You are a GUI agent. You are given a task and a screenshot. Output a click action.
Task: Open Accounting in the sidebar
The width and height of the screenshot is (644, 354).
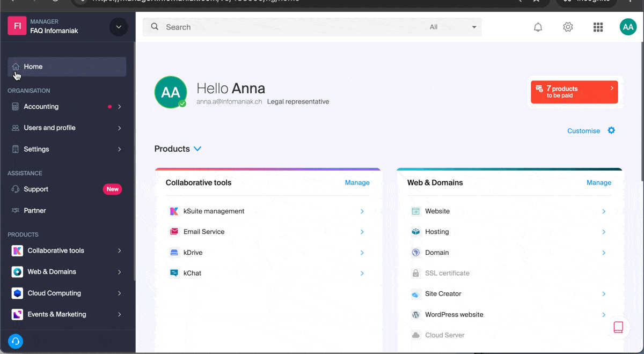67,107
